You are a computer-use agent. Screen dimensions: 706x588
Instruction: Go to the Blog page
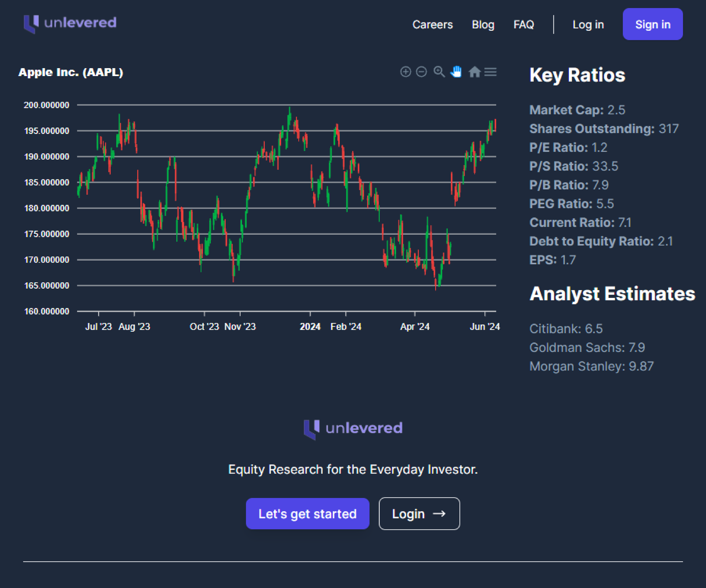pyautogui.click(x=483, y=25)
